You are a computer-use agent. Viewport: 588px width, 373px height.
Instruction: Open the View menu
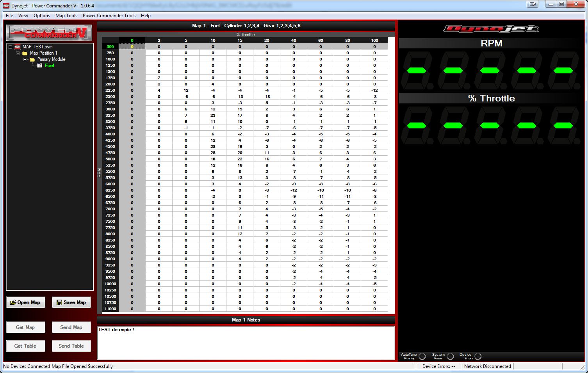click(x=23, y=16)
